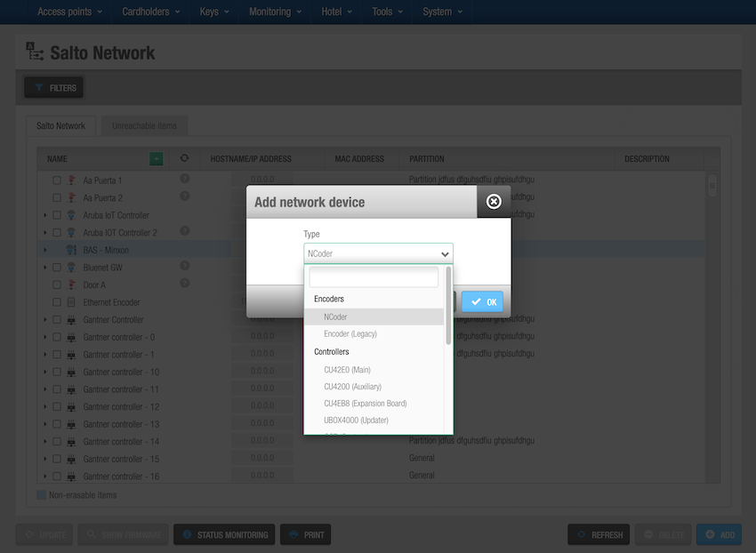Select NCoder from the Encoders list
The height and width of the screenshot is (553, 756).
(374, 317)
